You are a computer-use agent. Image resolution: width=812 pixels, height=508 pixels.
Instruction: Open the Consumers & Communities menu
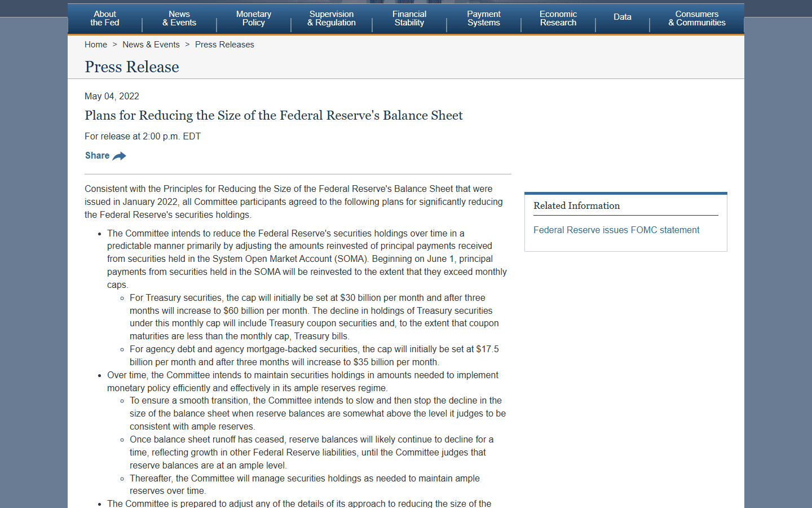pyautogui.click(x=697, y=18)
